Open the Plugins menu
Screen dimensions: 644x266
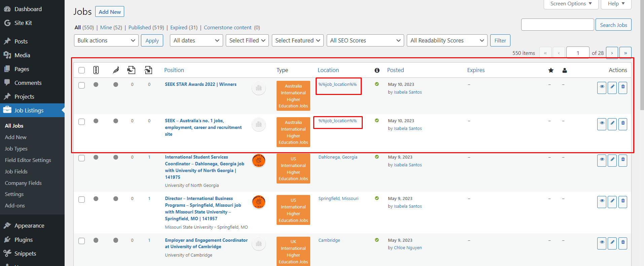coord(24,240)
